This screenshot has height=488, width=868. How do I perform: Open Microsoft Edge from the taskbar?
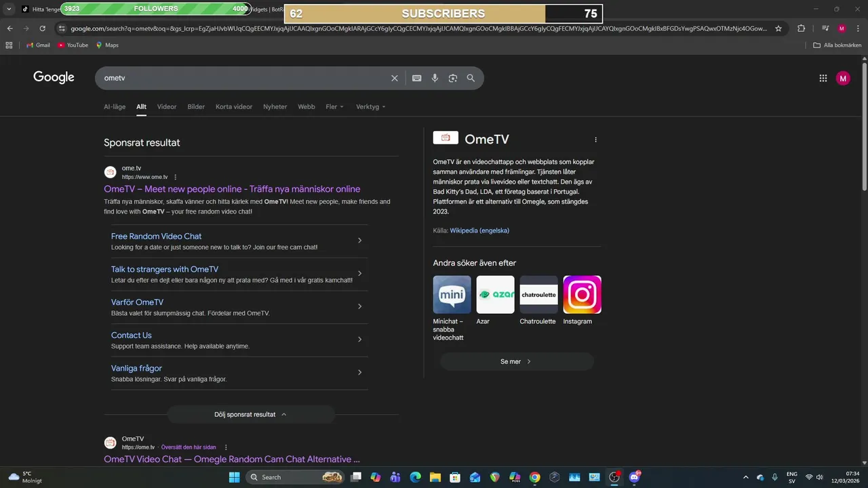tap(415, 477)
